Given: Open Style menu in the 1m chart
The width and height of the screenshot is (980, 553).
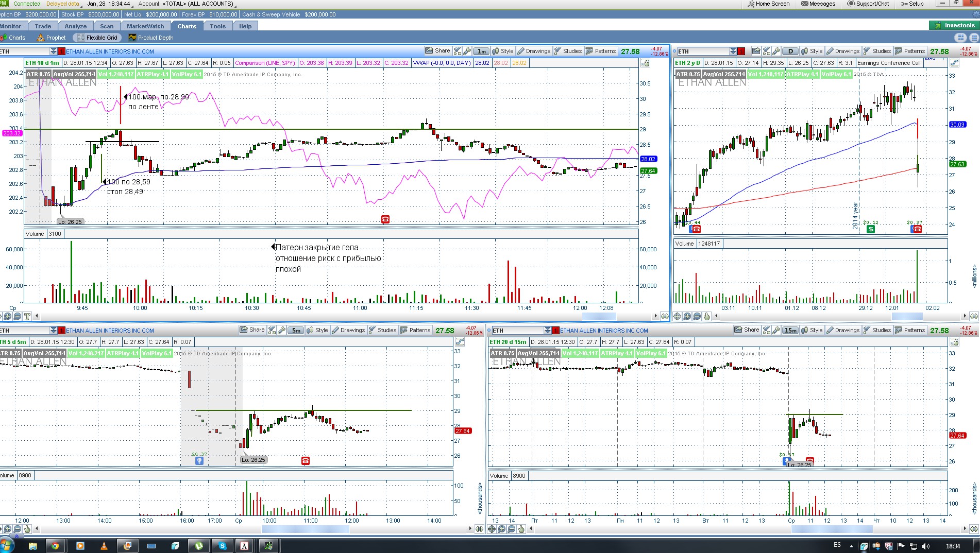Looking at the screenshot, I should point(502,51).
